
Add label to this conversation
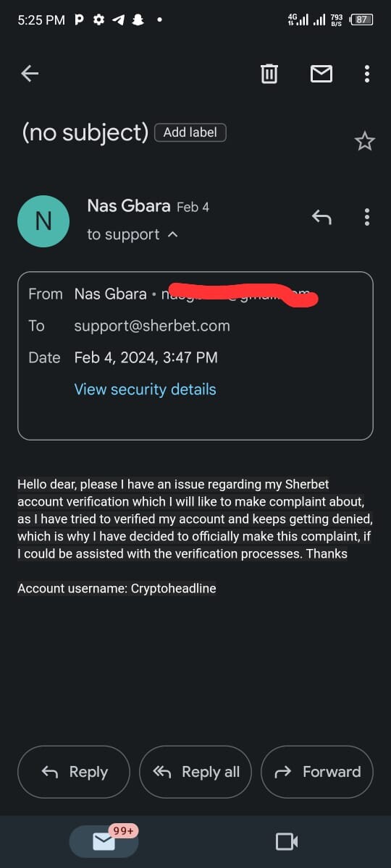point(190,132)
